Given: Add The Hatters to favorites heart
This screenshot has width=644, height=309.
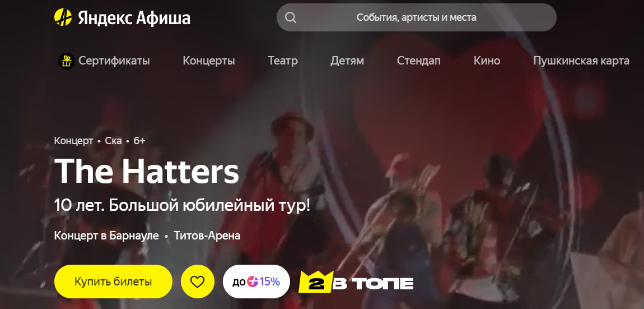Looking at the screenshot, I should 198,282.
